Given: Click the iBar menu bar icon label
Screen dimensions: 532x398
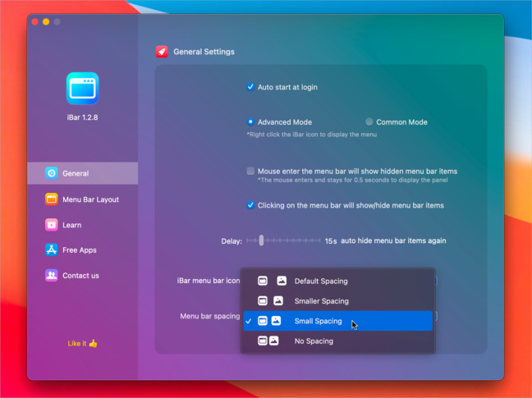Looking at the screenshot, I should 209,281.
